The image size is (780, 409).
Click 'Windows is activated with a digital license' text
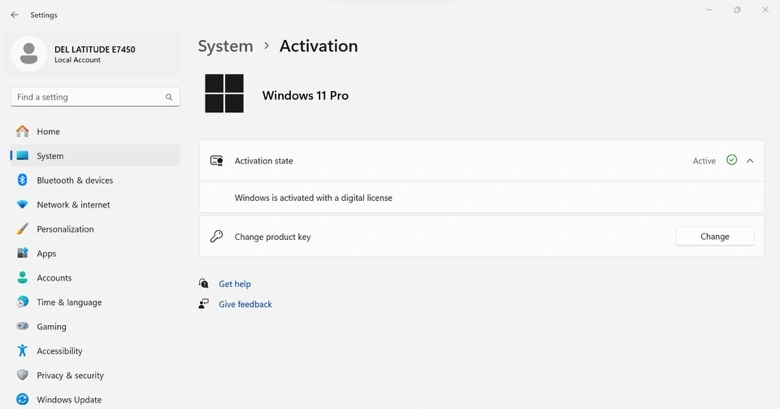click(x=313, y=198)
